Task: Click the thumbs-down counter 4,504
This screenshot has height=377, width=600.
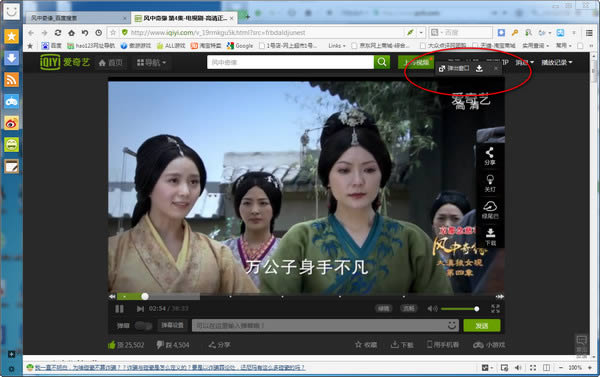Action: (x=173, y=345)
